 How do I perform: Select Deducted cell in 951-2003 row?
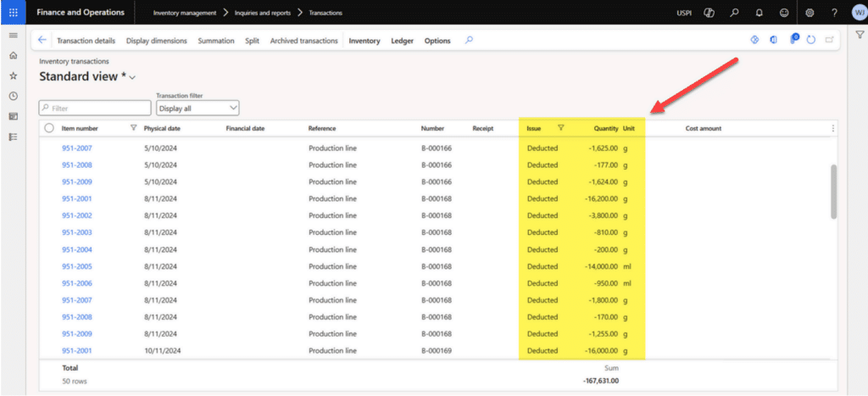pyautogui.click(x=542, y=232)
